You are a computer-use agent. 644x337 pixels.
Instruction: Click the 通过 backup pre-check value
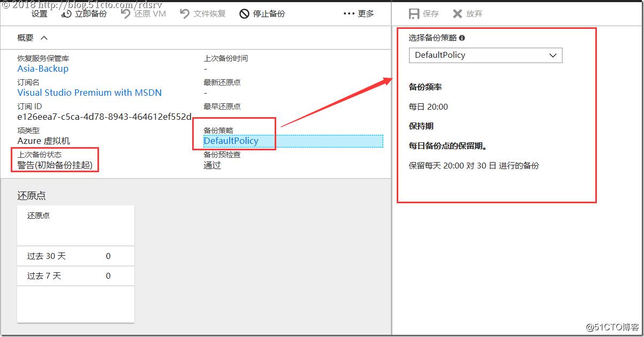coord(212,165)
